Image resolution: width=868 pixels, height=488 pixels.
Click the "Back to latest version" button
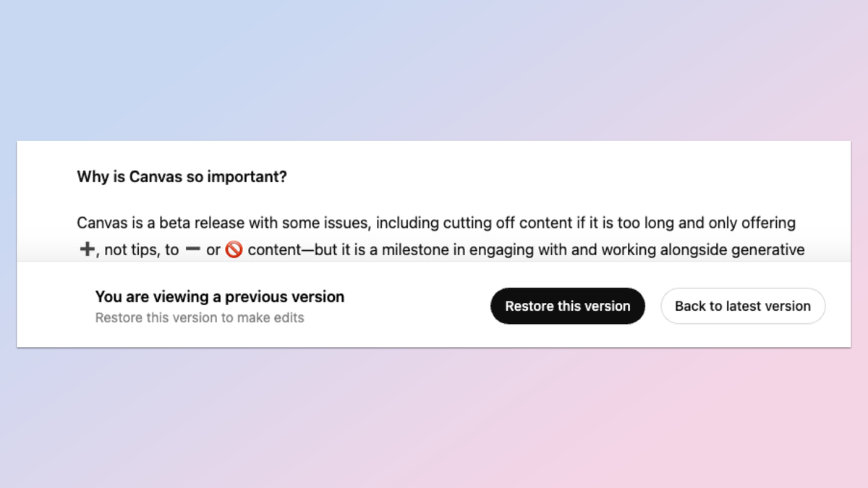coord(743,306)
